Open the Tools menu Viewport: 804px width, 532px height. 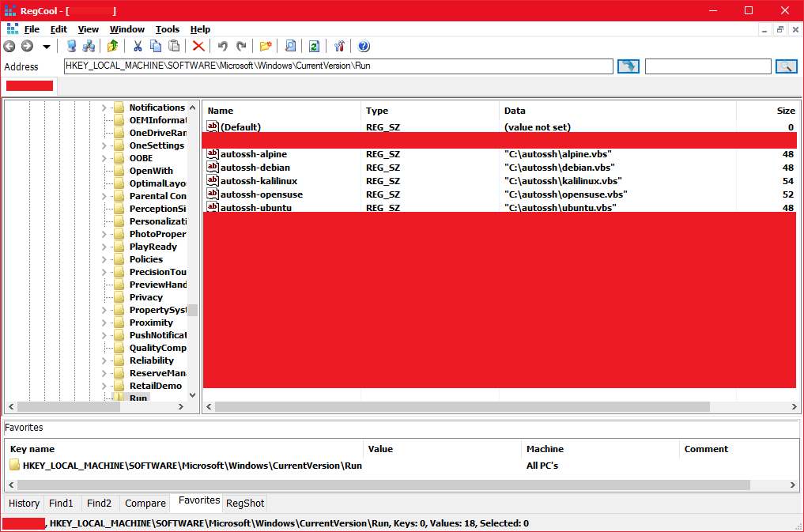click(168, 29)
